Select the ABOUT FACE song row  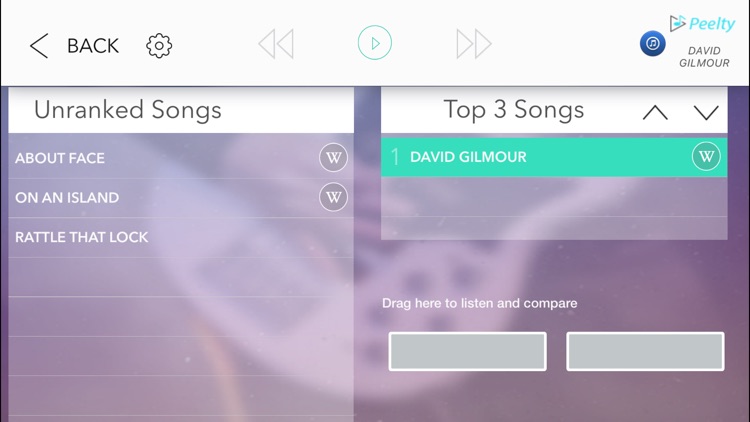[x=181, y=158]
